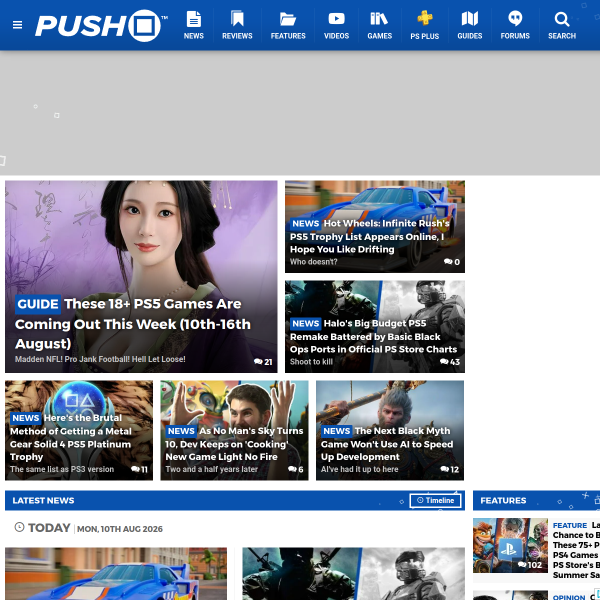Viewport: 600px width, 600px height.
Task: Click 'The same list as PS3 version' subtitle
Action: (x=62, y=469)
